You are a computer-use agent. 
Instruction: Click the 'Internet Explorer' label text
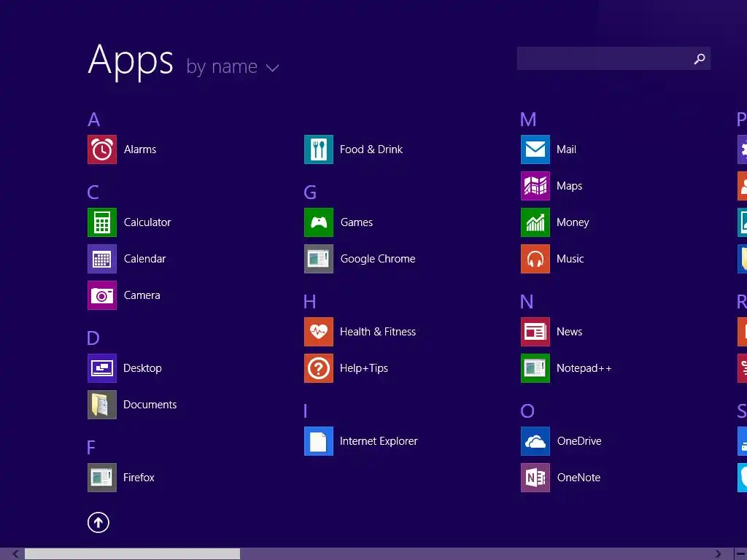click(379, 441)
